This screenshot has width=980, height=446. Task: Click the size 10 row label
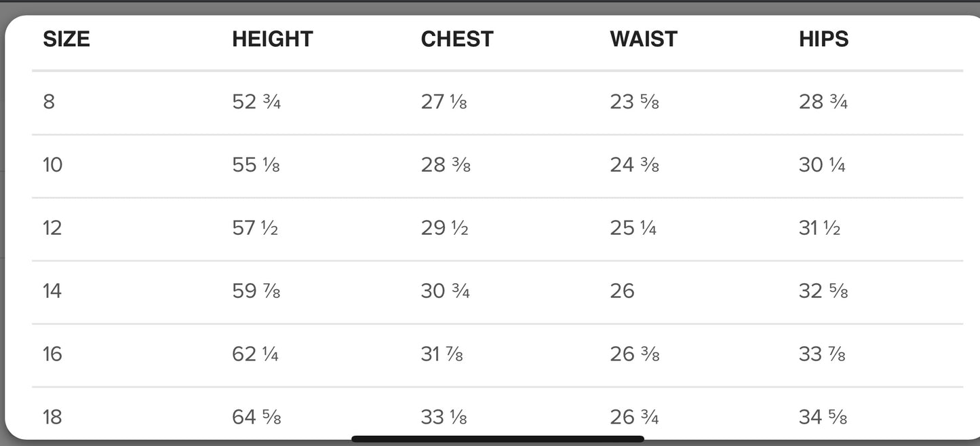(52, 165)
